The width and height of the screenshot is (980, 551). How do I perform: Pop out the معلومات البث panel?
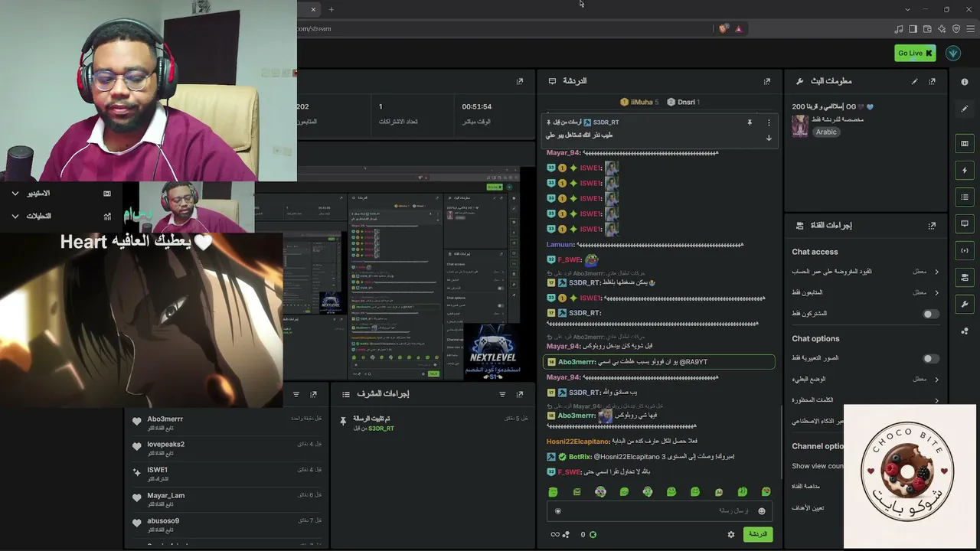coord(932,81)
